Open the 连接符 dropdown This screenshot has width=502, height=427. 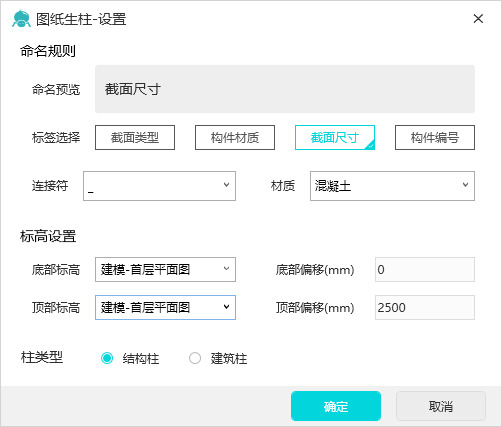(159, 186)
